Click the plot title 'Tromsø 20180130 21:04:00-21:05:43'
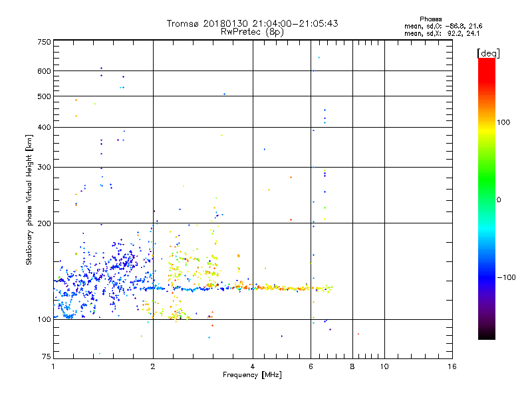 click(x=252, y=23)
